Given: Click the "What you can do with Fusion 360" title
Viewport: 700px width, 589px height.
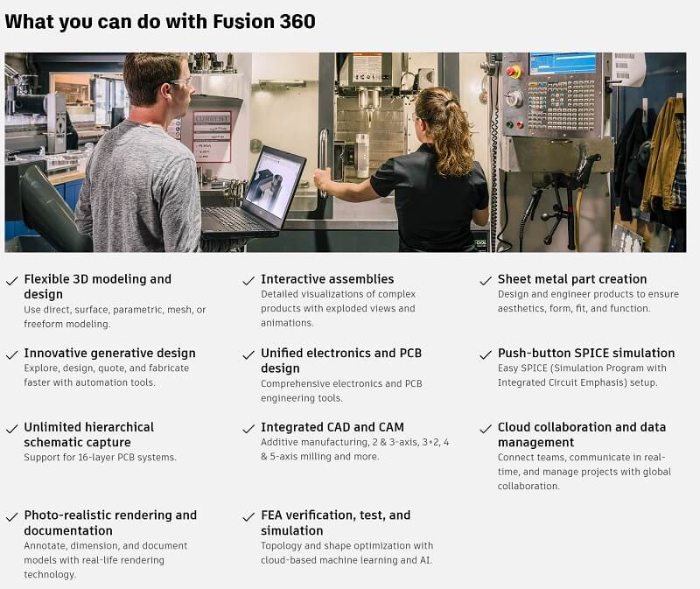Looking at the screenshot, I should (x=160, y=22).
